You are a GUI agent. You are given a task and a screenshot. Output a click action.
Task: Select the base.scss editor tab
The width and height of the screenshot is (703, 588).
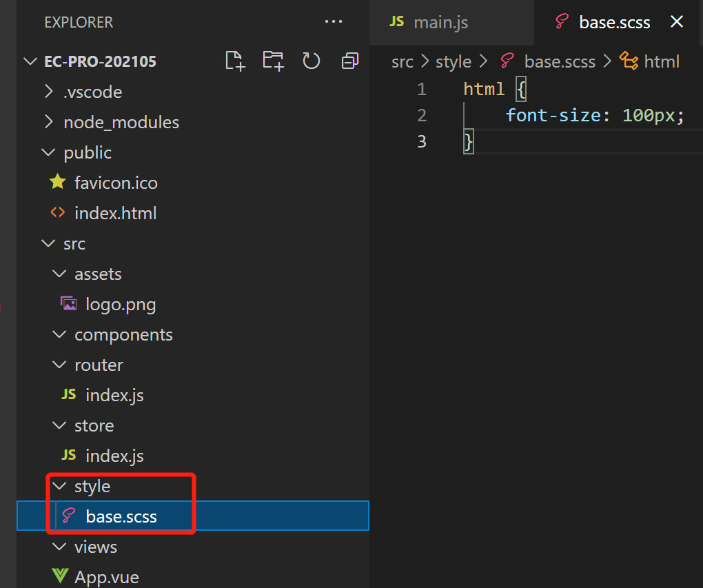(x=614, y=22)
